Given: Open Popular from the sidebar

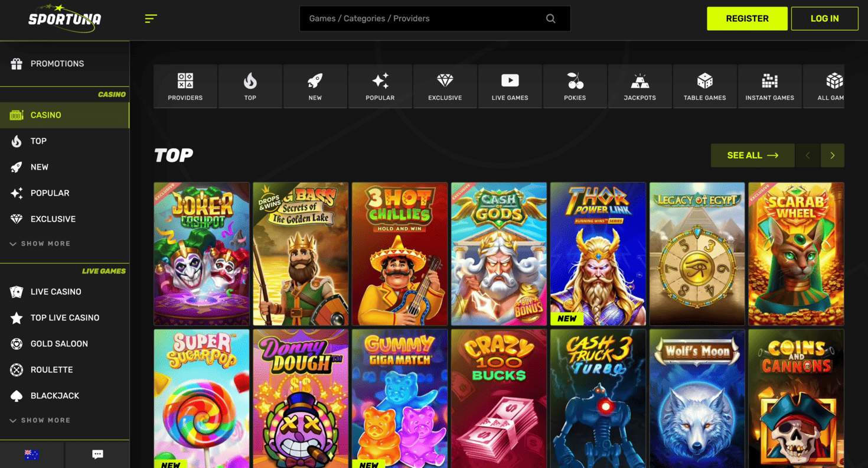Looking at the screenshot, I should (65, 193).
